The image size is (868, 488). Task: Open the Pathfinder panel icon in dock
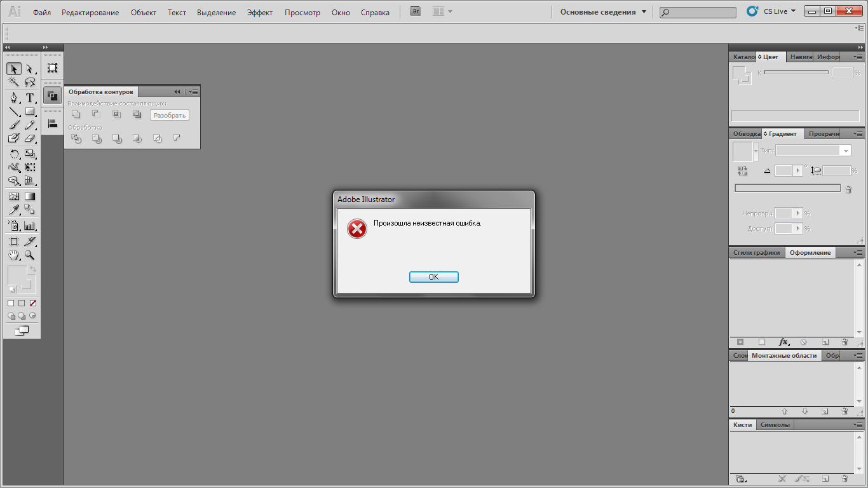click(x=53, y=96)
